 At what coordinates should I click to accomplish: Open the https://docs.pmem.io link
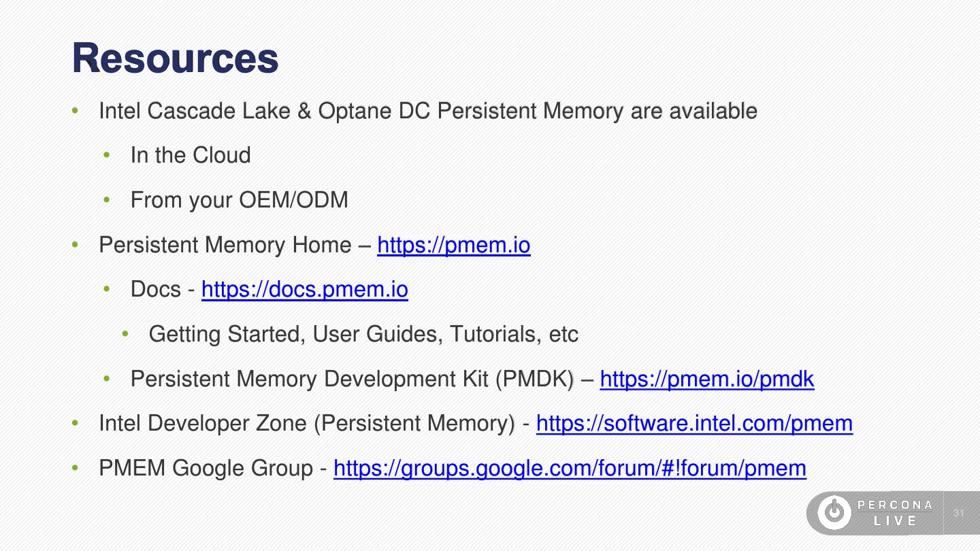pos(304,290)
